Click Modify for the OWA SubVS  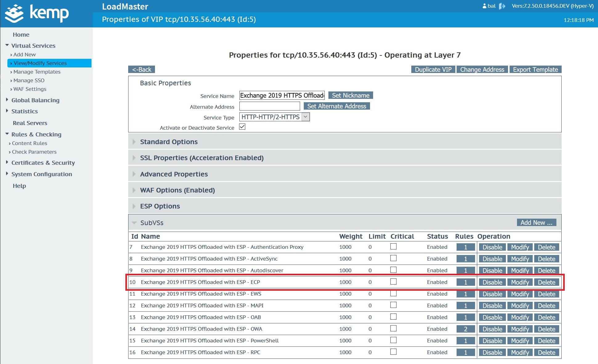point(520,329)
